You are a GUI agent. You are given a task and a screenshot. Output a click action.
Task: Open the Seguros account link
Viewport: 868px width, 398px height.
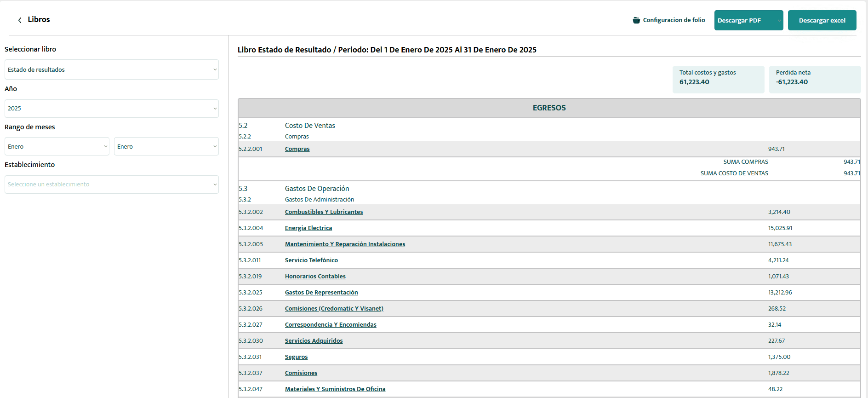(296, 357)
